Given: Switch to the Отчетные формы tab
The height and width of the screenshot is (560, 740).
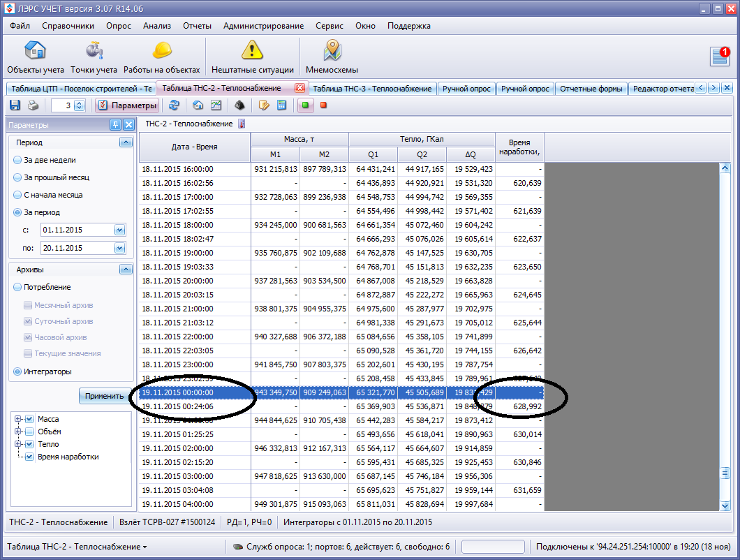Looking at the screenshot, I should 591,89.
